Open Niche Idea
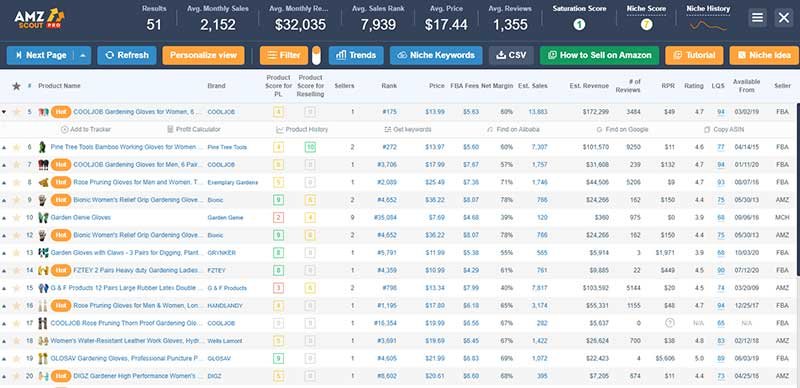Image resolution: width=800 pixels, height=388 pixels. (764, 55)
